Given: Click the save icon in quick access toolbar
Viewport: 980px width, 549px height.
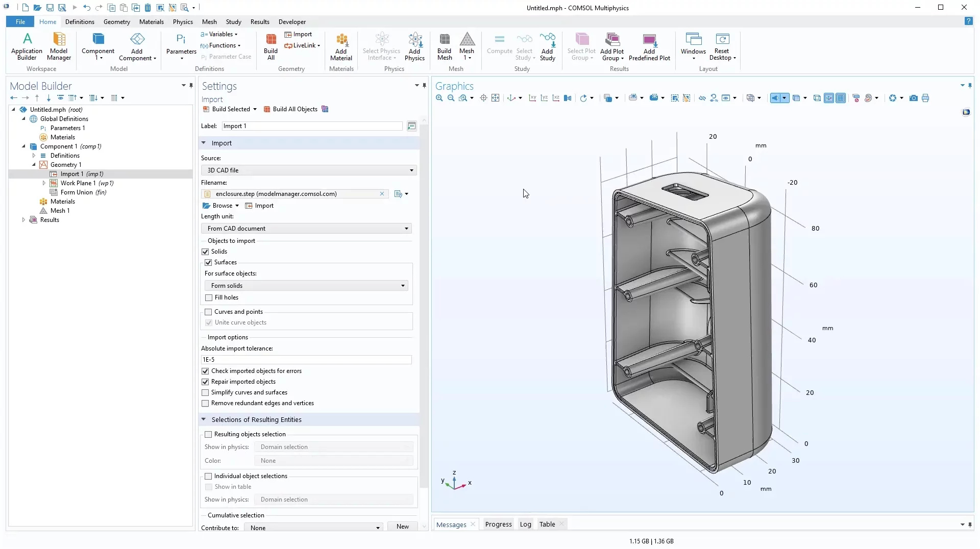Looking at the screenshot, I should [50, 8].
